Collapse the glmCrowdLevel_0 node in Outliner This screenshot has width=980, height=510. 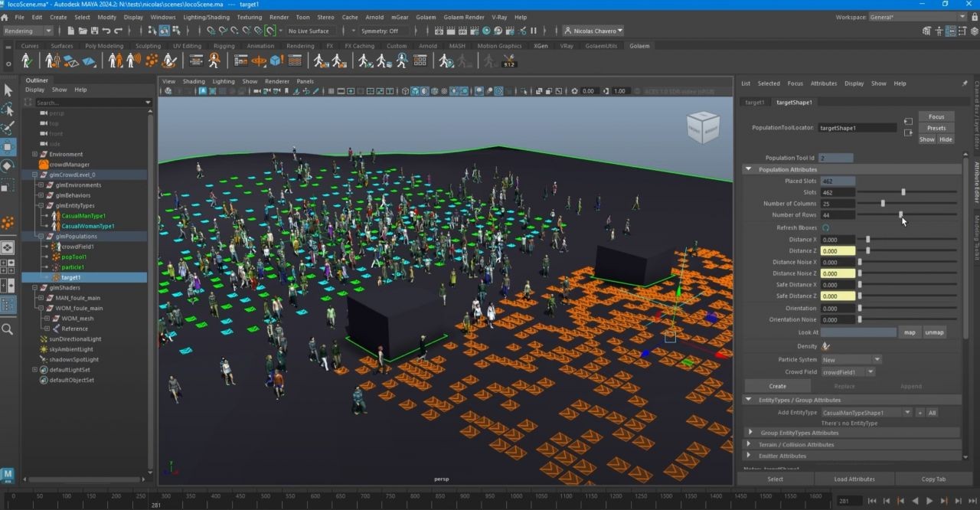click(x=34, y=175)
